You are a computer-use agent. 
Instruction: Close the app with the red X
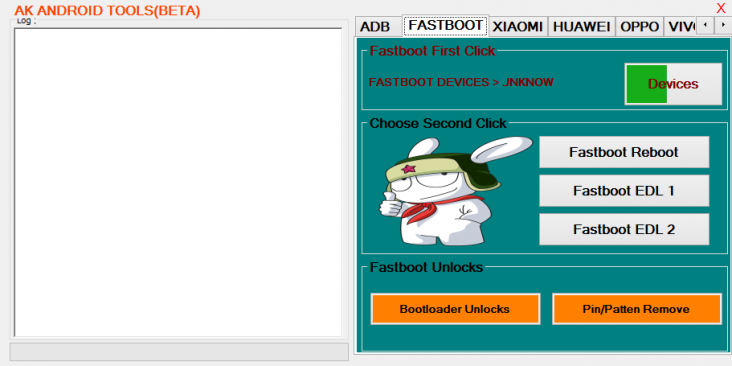click(721, 8)
